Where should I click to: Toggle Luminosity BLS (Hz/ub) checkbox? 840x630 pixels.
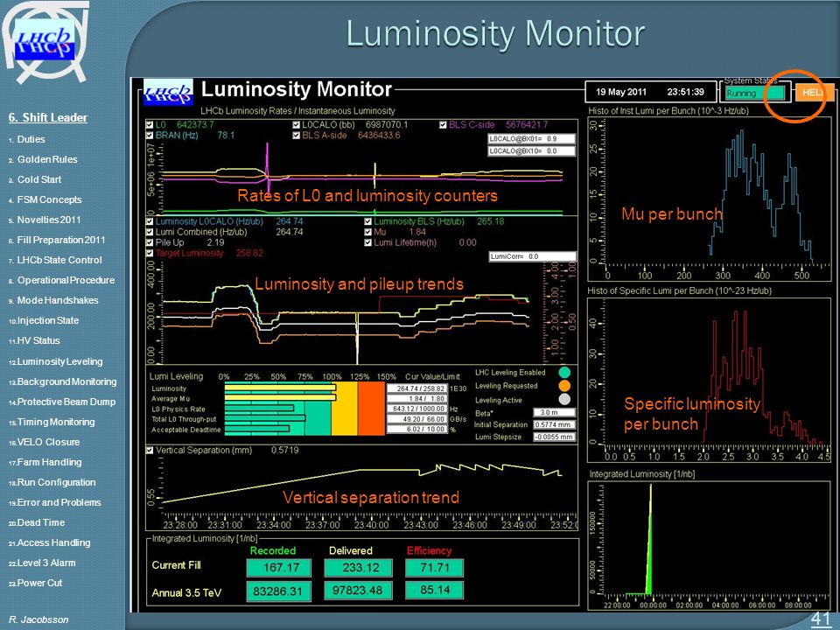367,221
